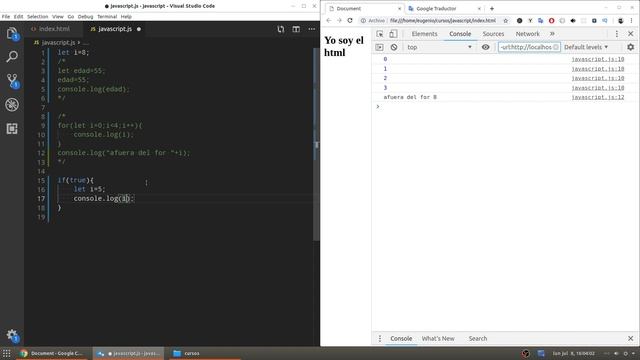Open the File menu

[x=6, y=17]
